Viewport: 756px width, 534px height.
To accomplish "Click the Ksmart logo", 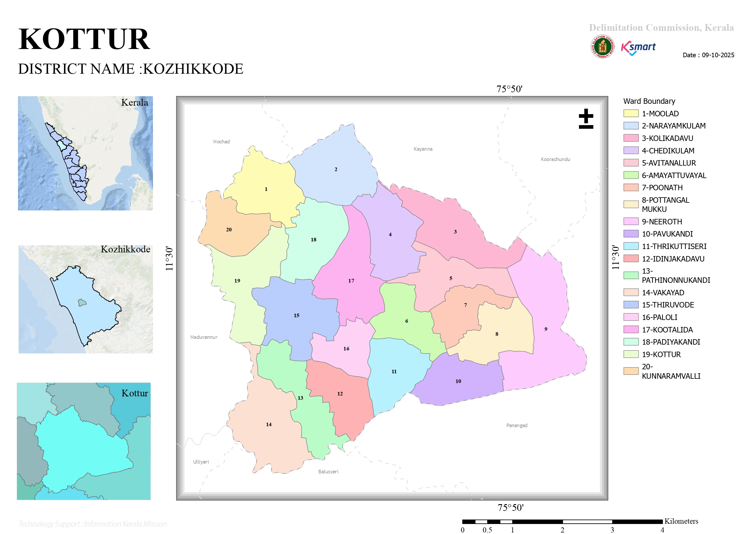I will pos(638,48).
